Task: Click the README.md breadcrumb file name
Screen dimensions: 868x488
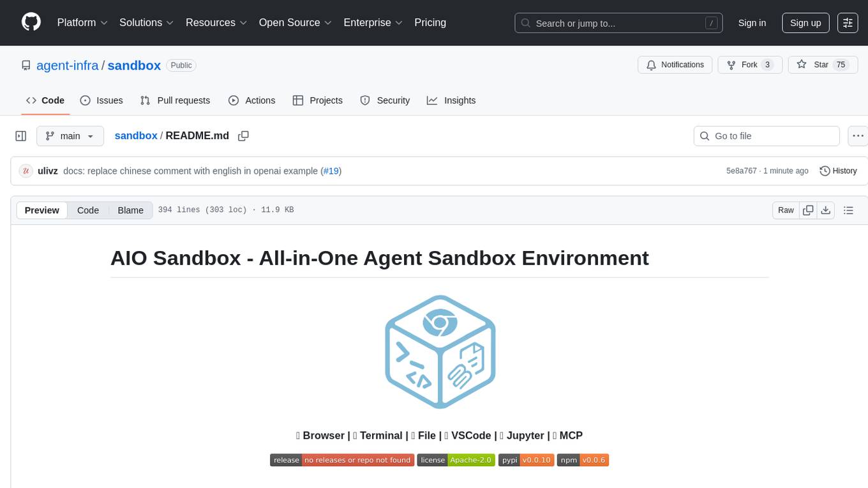Action: tap(197, 135)
